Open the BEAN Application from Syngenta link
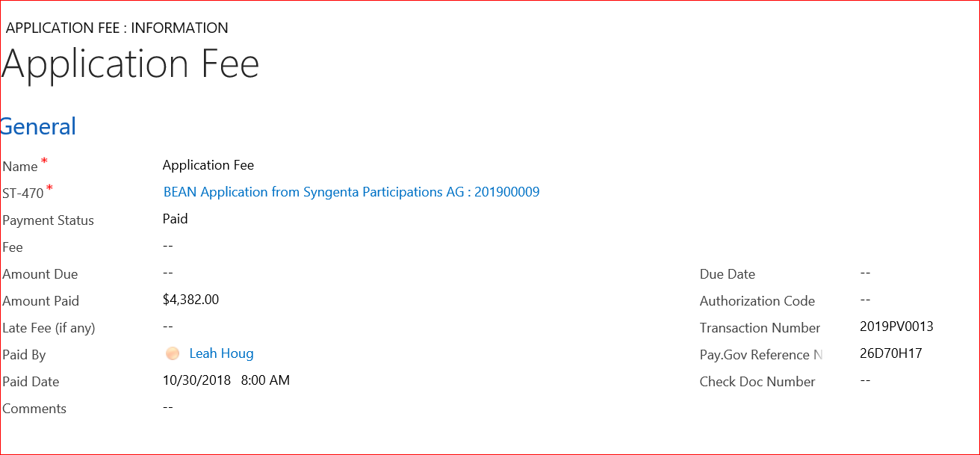 tap(351, 192)
